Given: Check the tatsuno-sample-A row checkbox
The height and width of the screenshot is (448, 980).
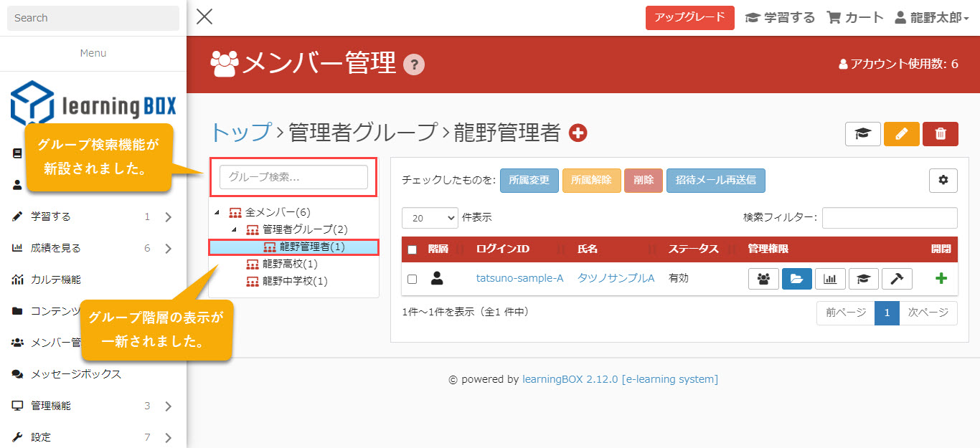Looking at the screenshot, I should (x=412, y=279).
